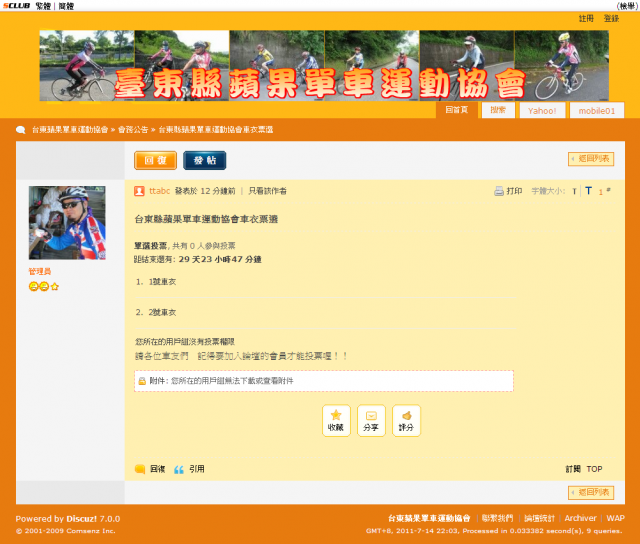Click the user icon beside ttabc

tap(139, 191)
